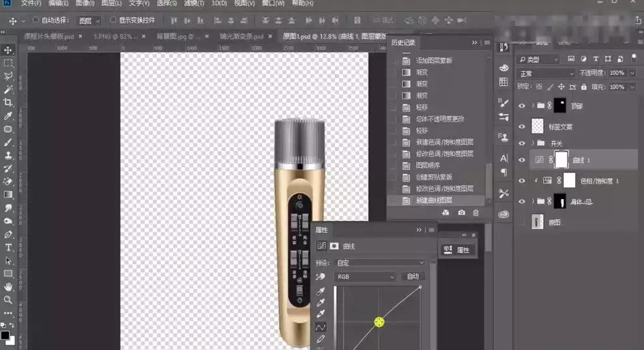Open the 图层 auto-select target dropdown
Image resolution: width=644 pixels, height=350 pixels.
click(90, 21)
